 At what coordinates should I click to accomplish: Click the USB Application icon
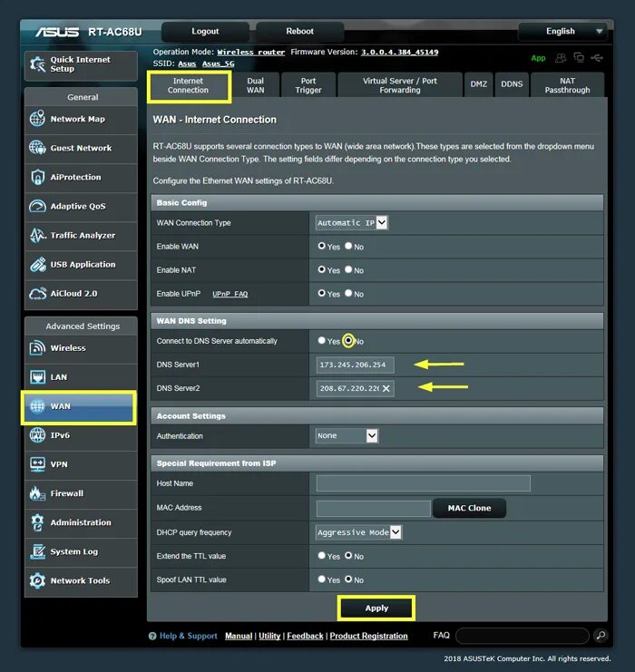[37, 265]
